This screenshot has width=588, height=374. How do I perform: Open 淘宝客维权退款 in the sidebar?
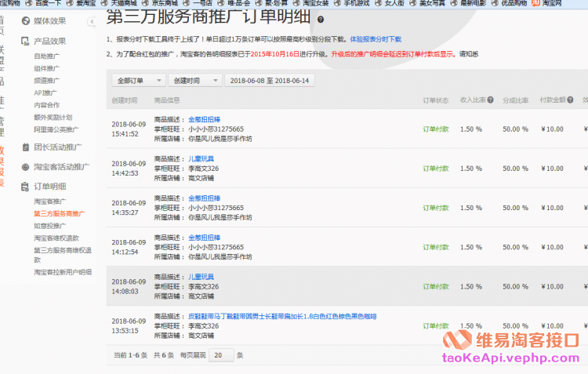(56, 238)
